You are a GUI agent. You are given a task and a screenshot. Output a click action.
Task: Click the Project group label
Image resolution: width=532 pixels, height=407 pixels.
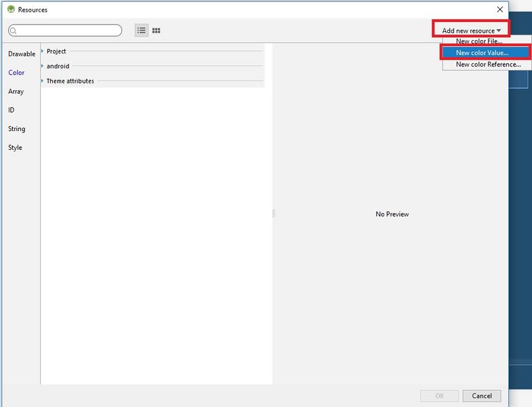click(56, 52)
